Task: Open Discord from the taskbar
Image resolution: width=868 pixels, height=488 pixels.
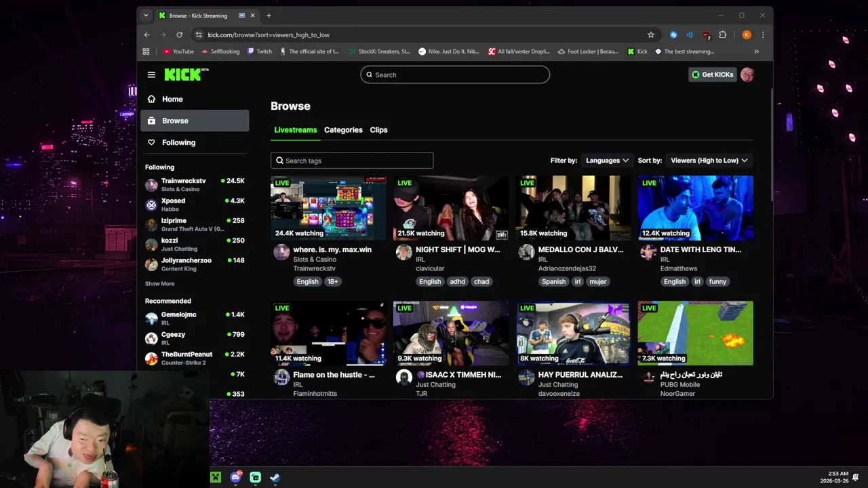Action: pos(235,477)
